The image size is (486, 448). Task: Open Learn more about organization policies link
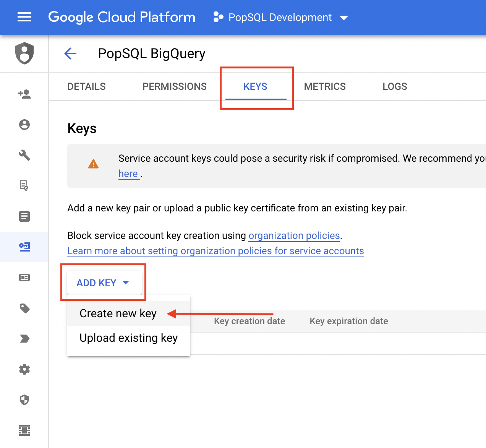215,251
